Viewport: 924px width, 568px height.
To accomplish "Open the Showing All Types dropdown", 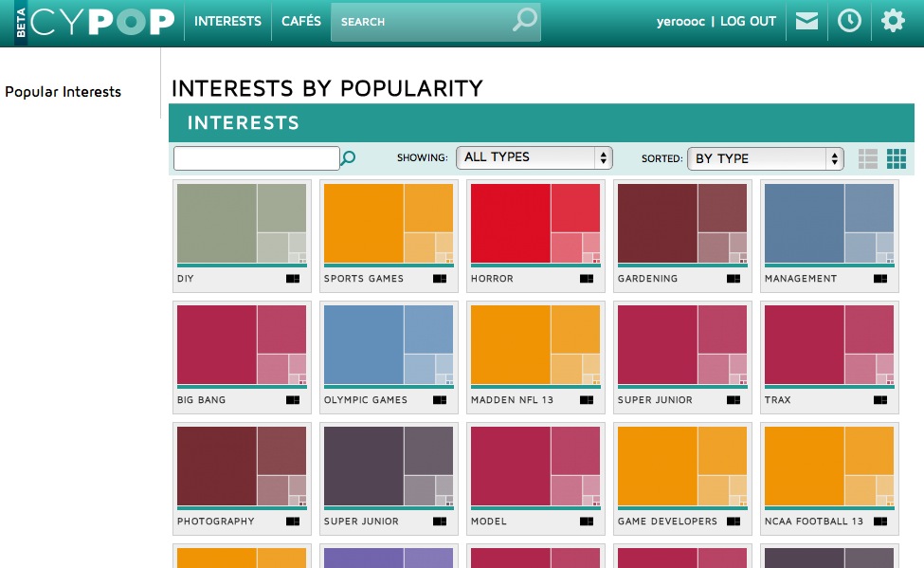I will pos(534,157).
